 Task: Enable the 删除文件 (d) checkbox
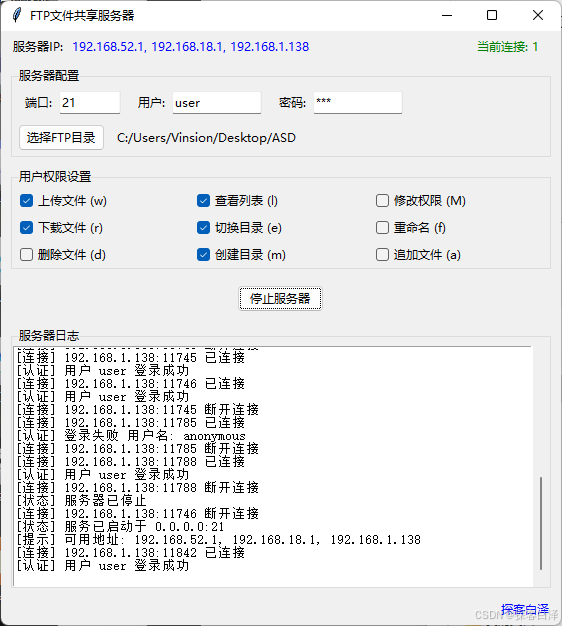click(26, 255)
